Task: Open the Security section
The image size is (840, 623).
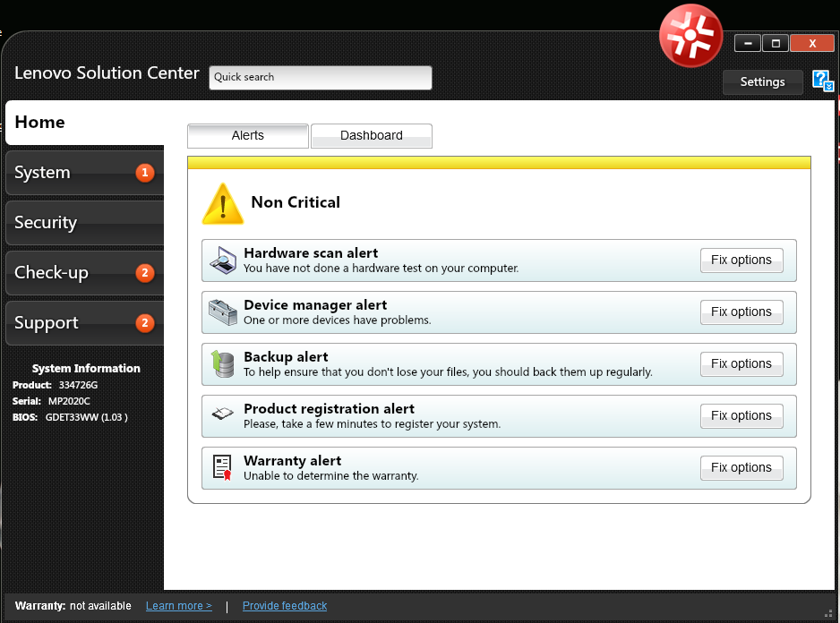Action: (85, 222)
